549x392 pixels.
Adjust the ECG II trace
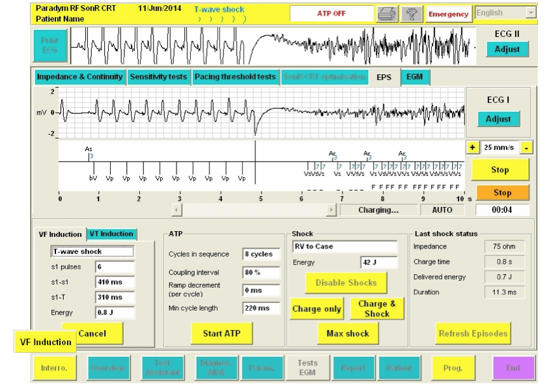click(507, 49)
